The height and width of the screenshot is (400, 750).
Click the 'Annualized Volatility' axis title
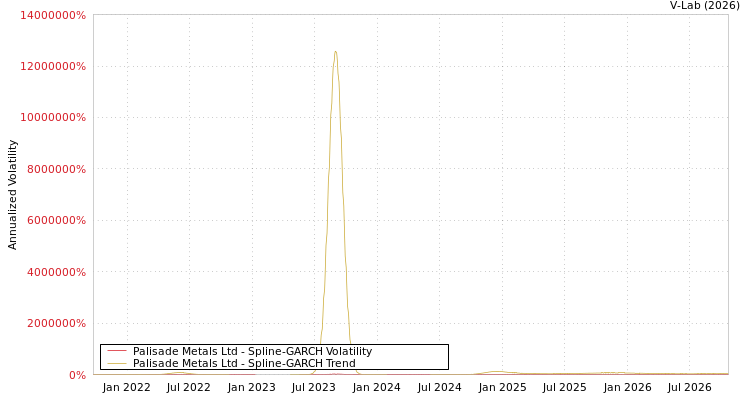(x=12, y=195)
